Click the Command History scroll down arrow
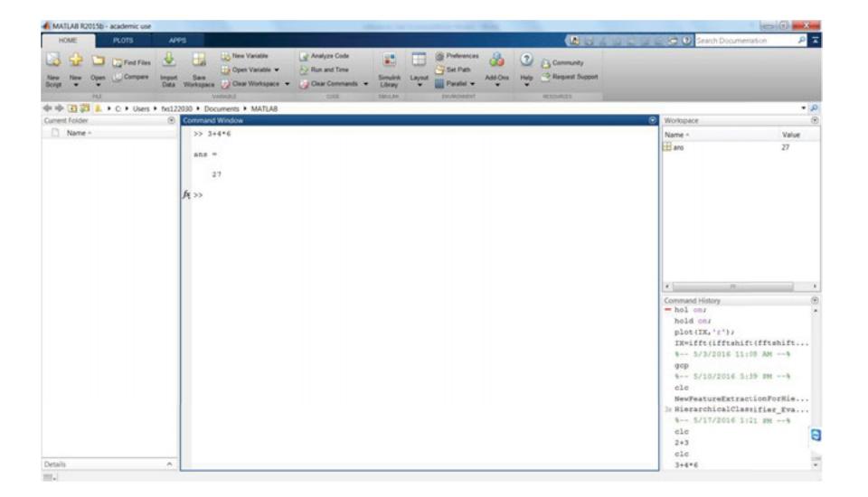The width and height of the screenshot is (868, 497). pyautogui.click(x=816, y=465)
